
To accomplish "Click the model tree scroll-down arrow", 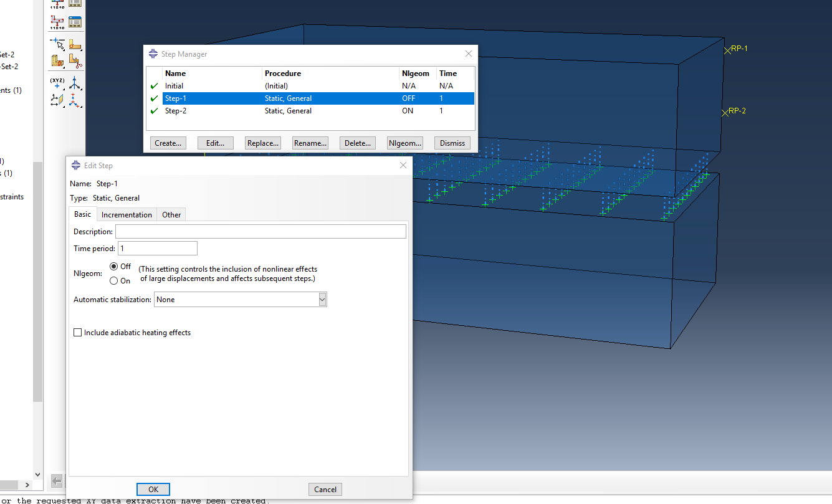I will coord(37,474).
